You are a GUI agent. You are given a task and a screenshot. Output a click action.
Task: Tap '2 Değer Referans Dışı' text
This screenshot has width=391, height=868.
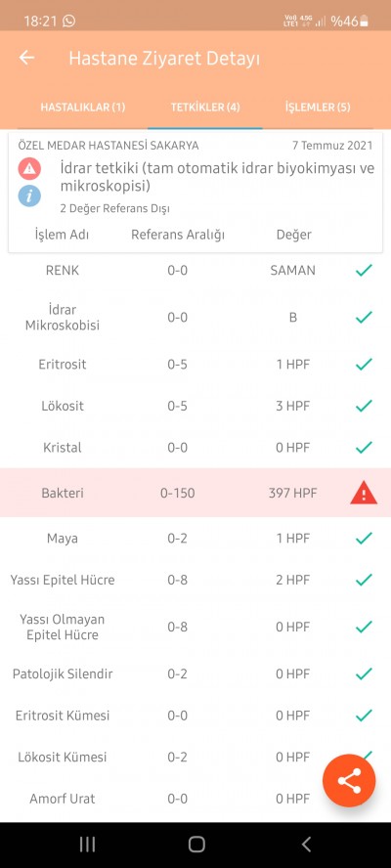[114, 209]
